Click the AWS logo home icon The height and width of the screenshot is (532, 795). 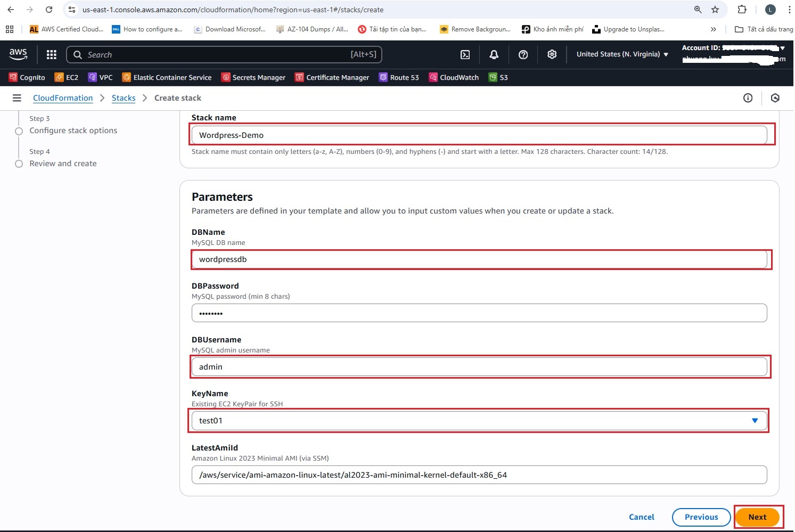[x=18, y=54]
